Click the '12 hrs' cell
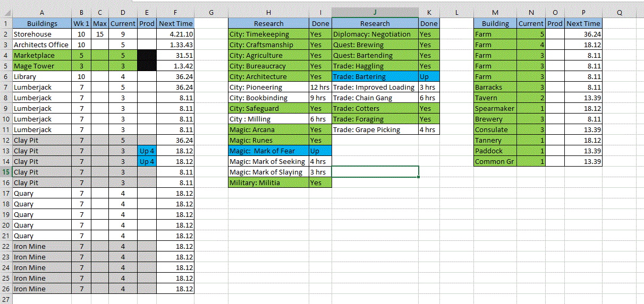This screenshot has height=304, width=644. pyautogui.click(x=320, y=87)
